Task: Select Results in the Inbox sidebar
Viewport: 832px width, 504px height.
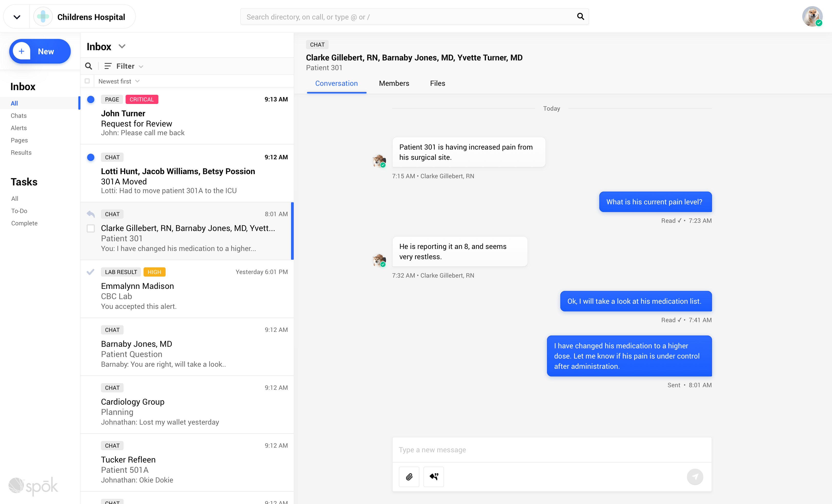Action: pos(21,152)
